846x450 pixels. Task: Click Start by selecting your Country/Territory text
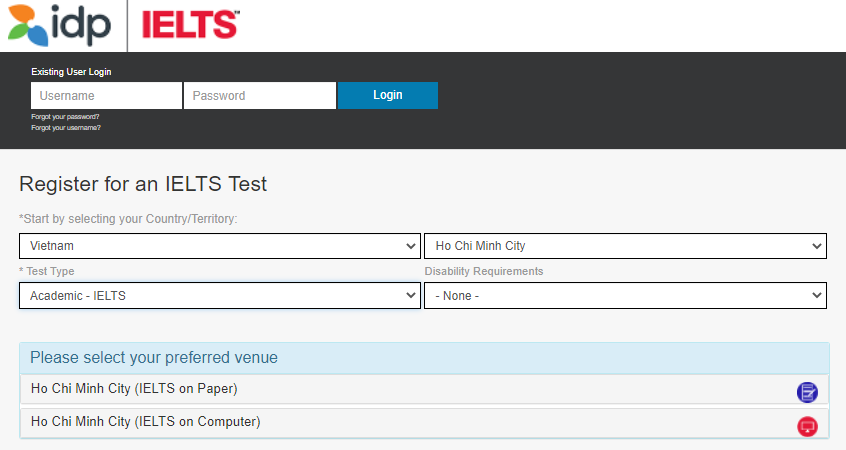point(128,219)
